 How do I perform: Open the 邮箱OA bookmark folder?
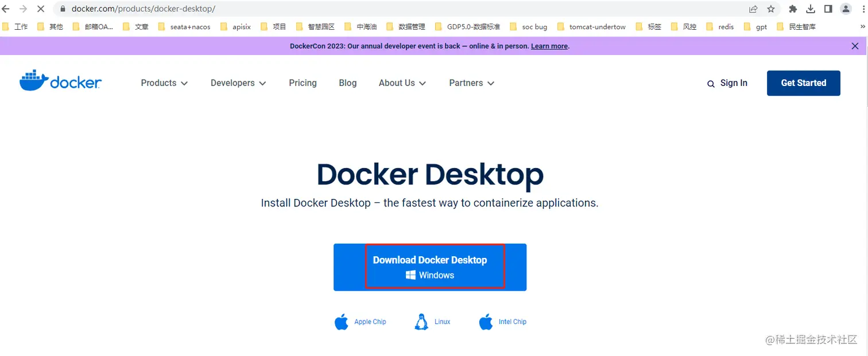pyautogui.click(x=92, y=26)
